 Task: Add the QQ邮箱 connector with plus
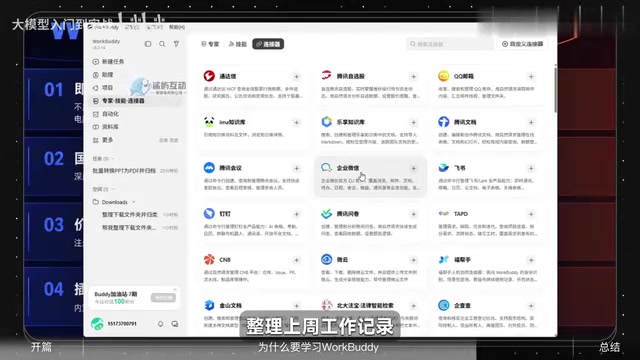tap(531, 77)
